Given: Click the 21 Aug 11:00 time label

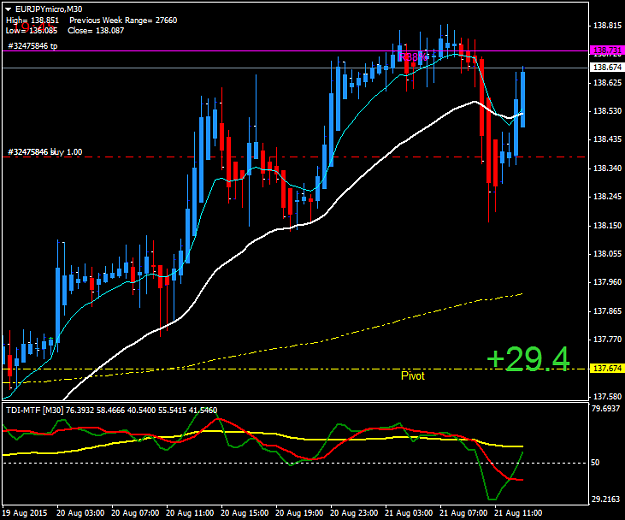Looking at the screenshot, I should (x=518, y=513).
